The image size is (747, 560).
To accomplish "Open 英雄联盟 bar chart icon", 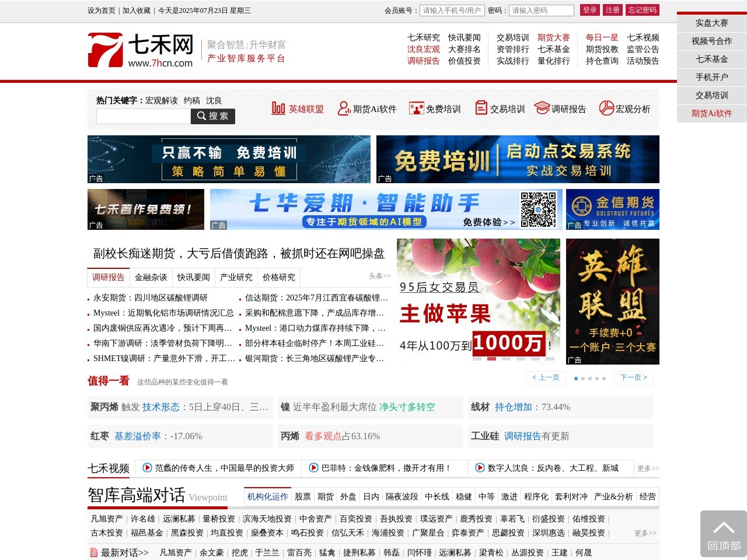I will pos(278,108).
